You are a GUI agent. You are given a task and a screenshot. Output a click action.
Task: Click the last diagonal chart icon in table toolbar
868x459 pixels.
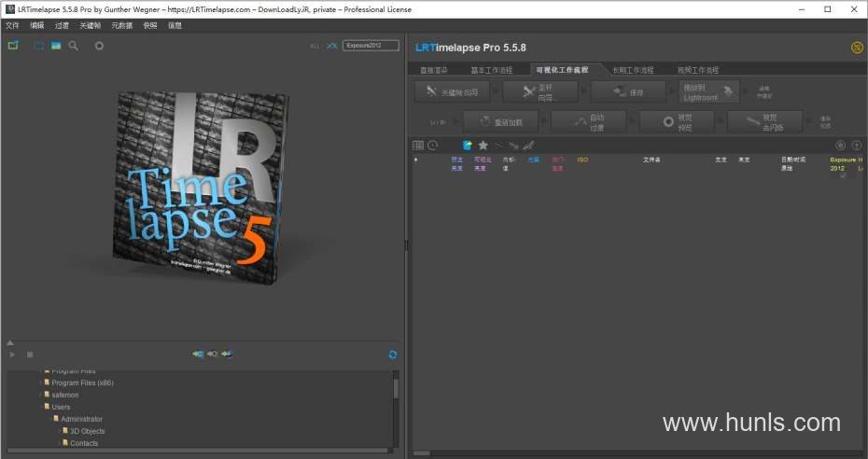point(528,146)
